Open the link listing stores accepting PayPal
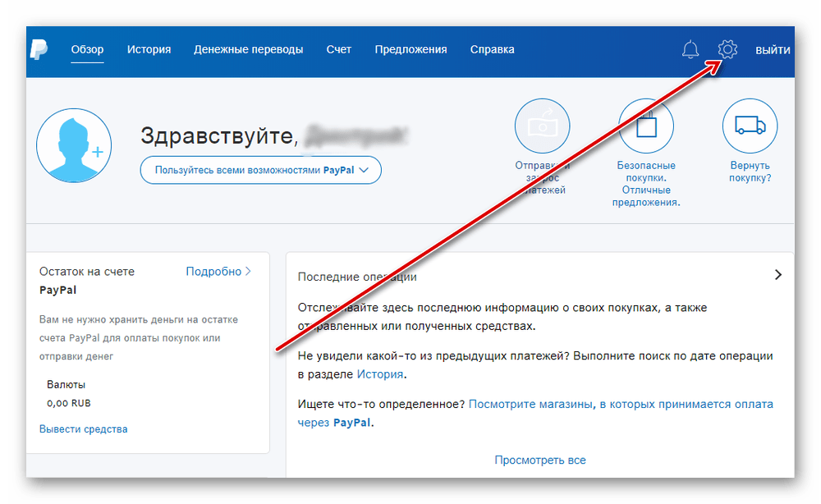 click(535, 413)
